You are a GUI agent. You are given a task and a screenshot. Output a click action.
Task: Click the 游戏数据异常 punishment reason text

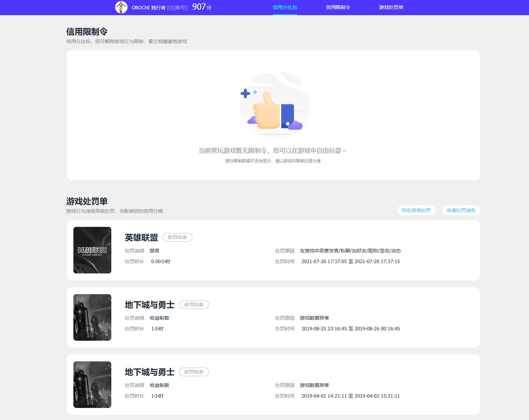314,318
